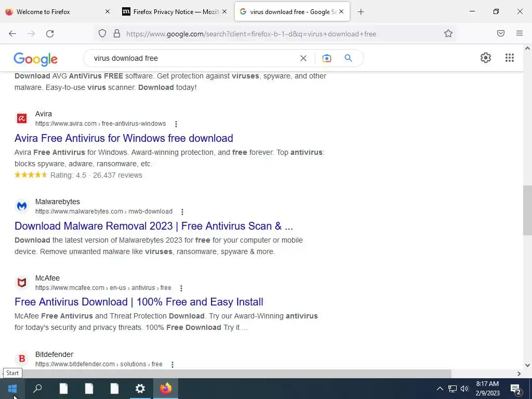Click the McAfee shield favicon
The width and height of the screenshot is (532, 399).
click(x=22, y=282)
